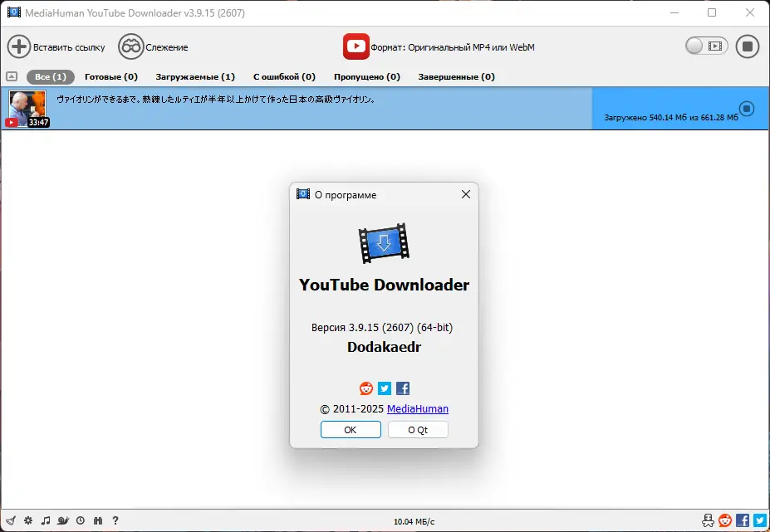Click the Reddit icon in the About dialog
This screenshot has width=770, height=532.
tap(365, 388)
